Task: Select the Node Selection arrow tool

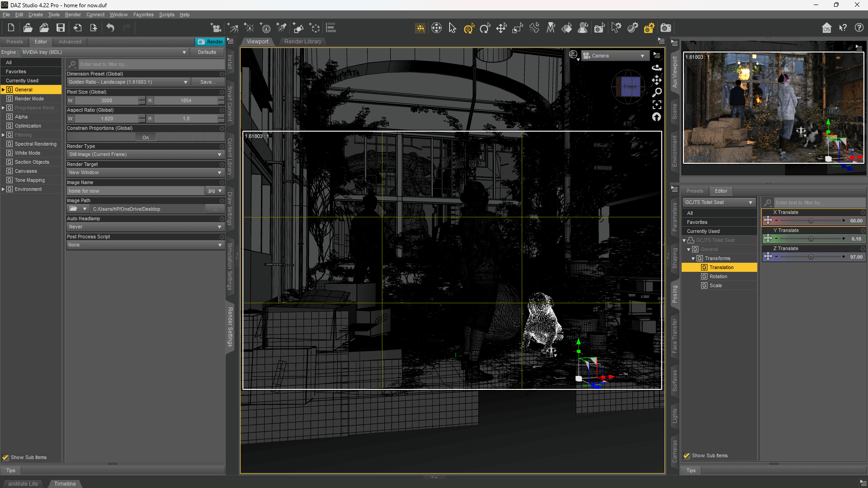Action: [x=452, y=28]
